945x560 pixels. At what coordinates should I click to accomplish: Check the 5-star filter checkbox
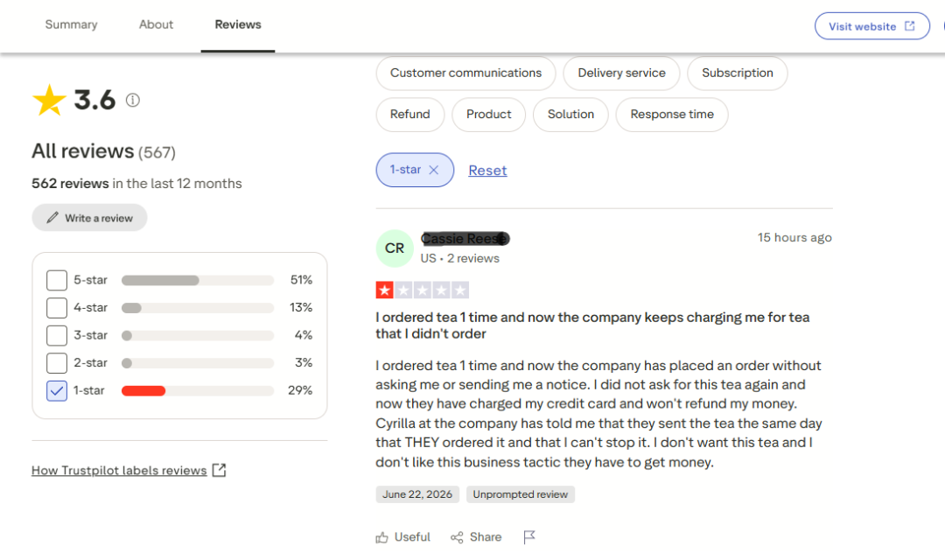tap(57, 280)
